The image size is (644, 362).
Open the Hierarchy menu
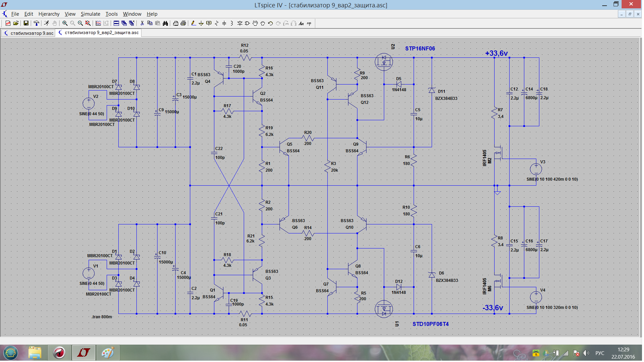click(49, 14)
